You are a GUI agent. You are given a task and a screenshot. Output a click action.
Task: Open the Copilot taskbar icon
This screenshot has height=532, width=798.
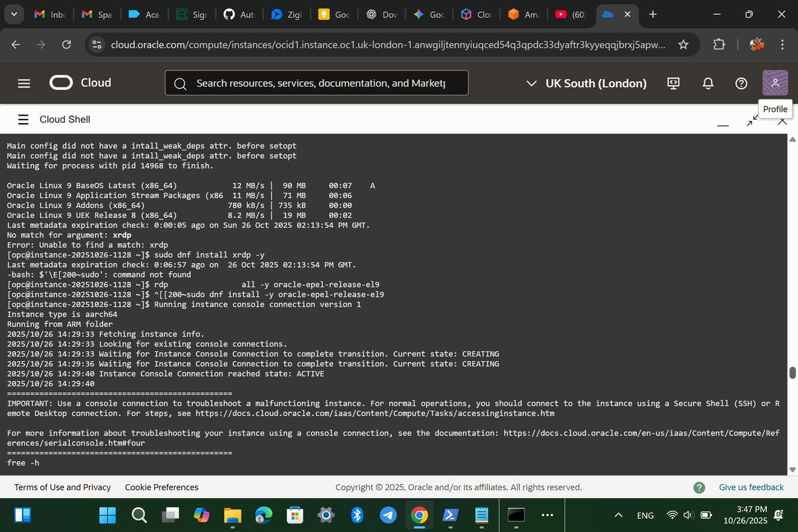(x=201, y=515)
